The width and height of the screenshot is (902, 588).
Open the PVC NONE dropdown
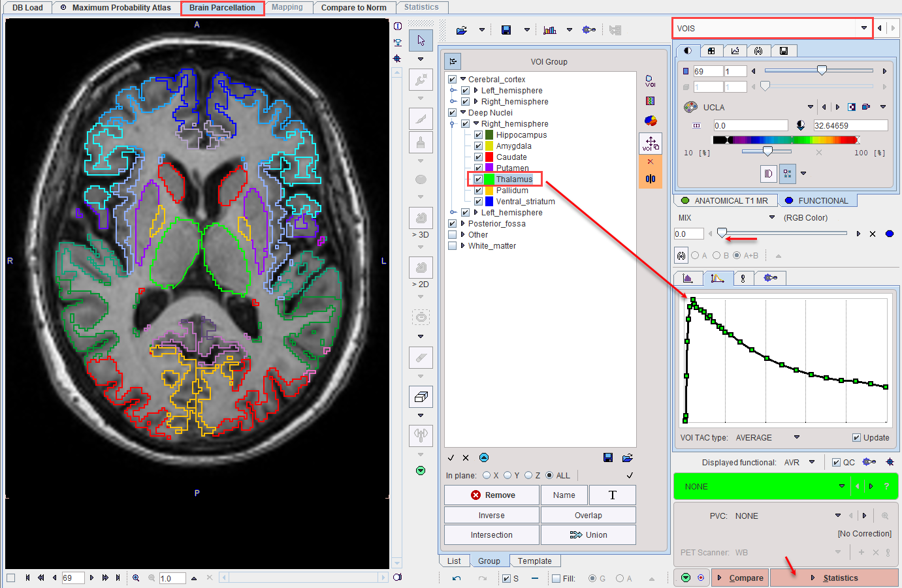[x=837, y=516]
